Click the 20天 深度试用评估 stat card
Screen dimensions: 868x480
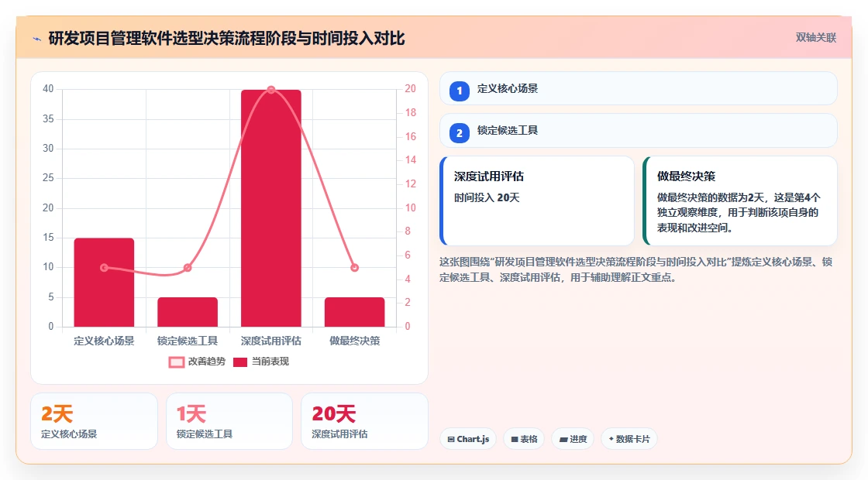click(x=364, y=421)
